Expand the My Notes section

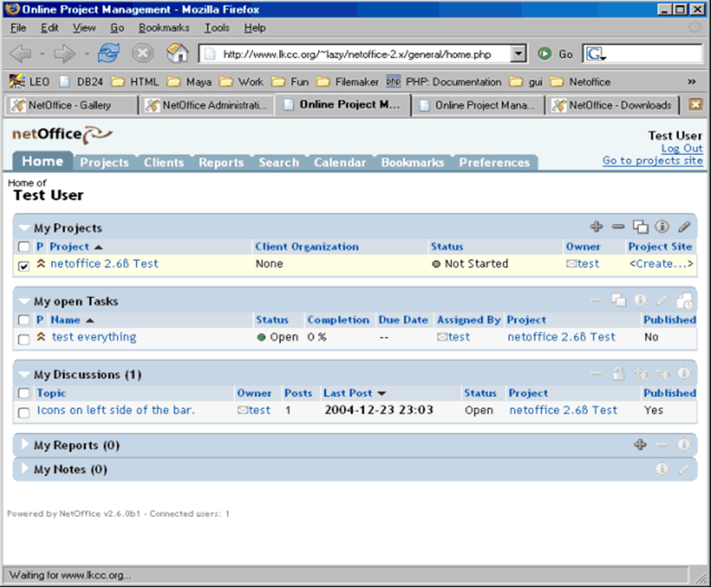24,469
